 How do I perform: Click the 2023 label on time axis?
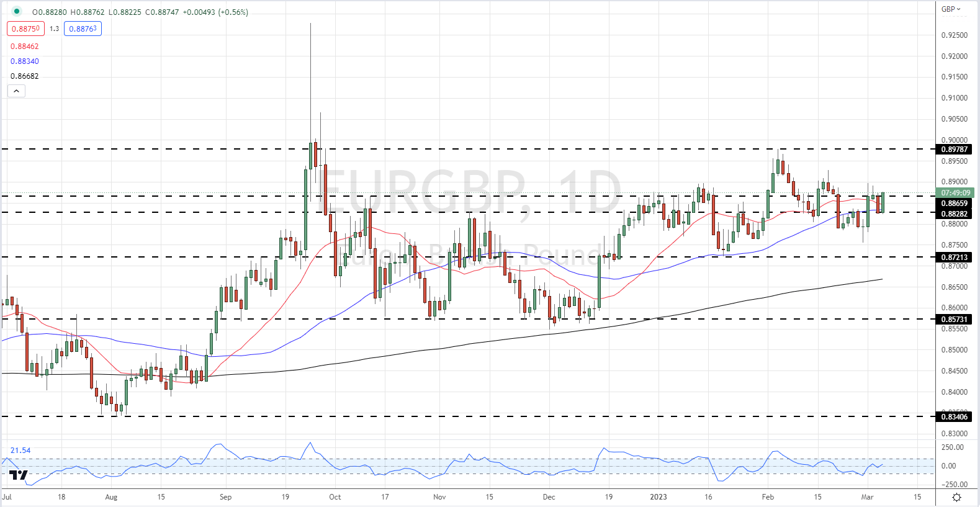[x=659, y=497]
